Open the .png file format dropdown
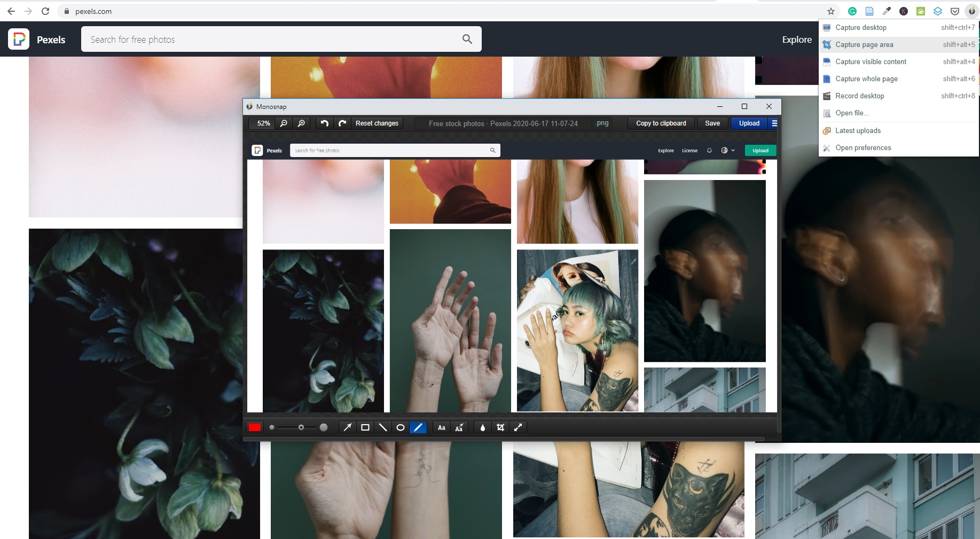Image resolution: width=980 pixels, height=539 pixels. (602, 123)
